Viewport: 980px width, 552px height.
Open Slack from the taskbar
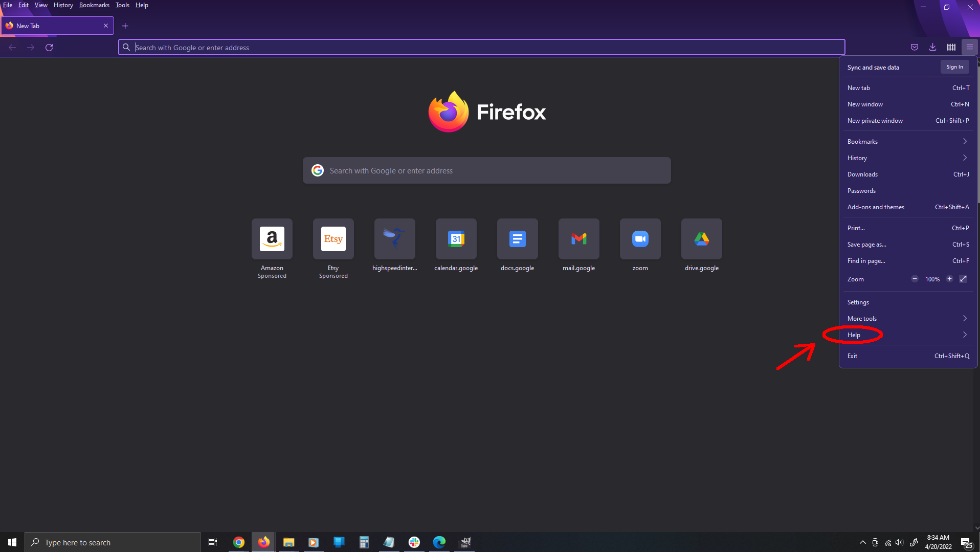click(x=414, y=542)
